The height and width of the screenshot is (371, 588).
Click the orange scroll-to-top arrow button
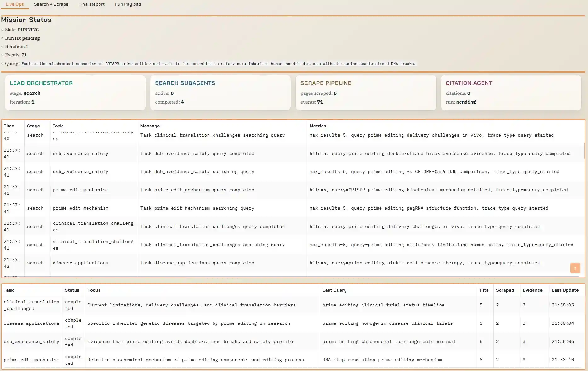click(575, 268)
